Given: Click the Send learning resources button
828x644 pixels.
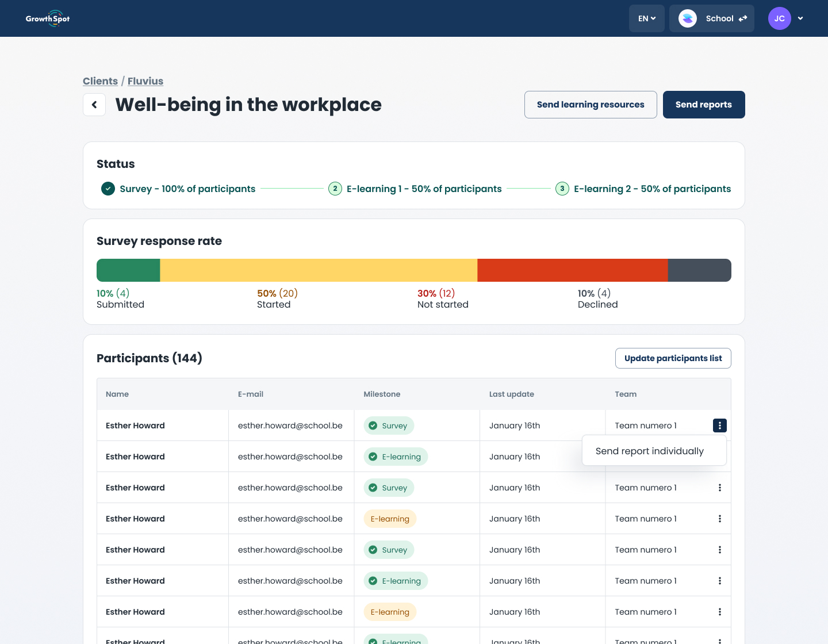Looking at the screenshot, I should pyautogui.click(x=591, y=105).
